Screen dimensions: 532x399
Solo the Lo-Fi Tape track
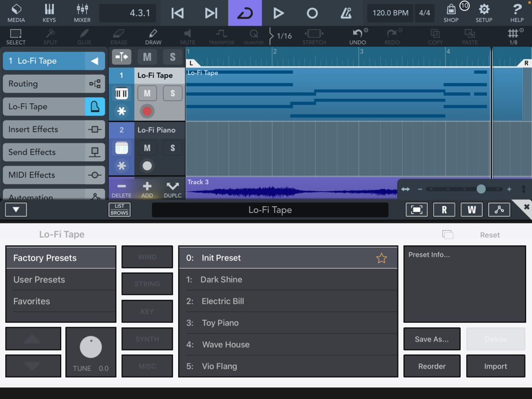tap(173, 93)
